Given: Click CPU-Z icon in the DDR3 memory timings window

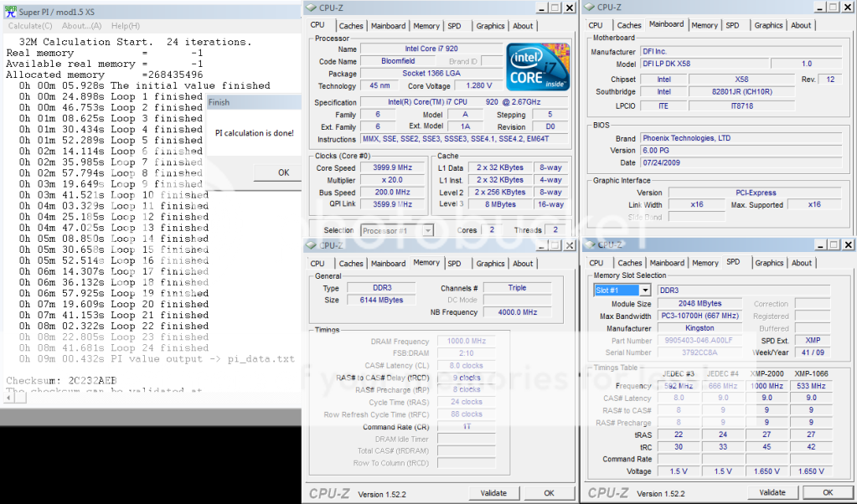Looking at the screenshot, I should [x=312, y=245].
